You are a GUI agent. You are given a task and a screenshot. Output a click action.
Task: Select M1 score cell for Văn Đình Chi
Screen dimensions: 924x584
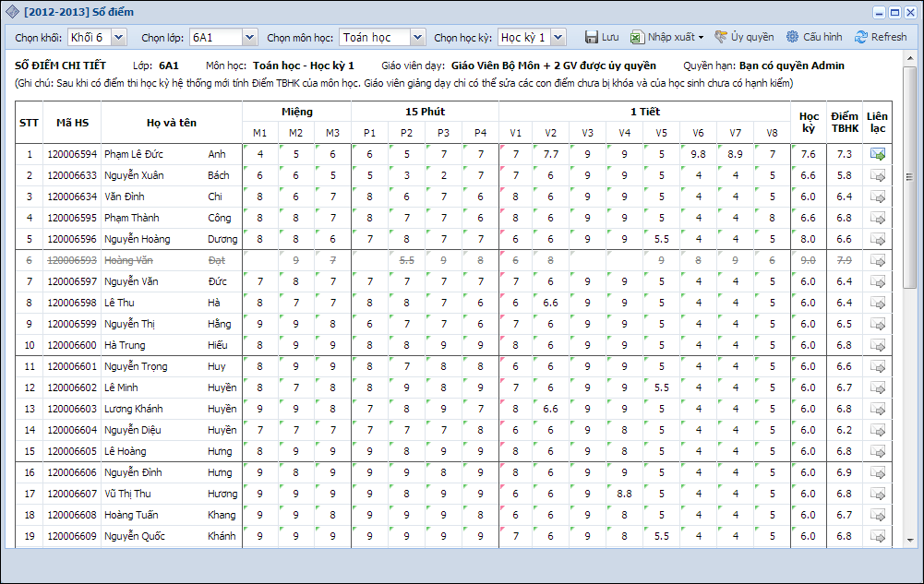tap(260, 197)
